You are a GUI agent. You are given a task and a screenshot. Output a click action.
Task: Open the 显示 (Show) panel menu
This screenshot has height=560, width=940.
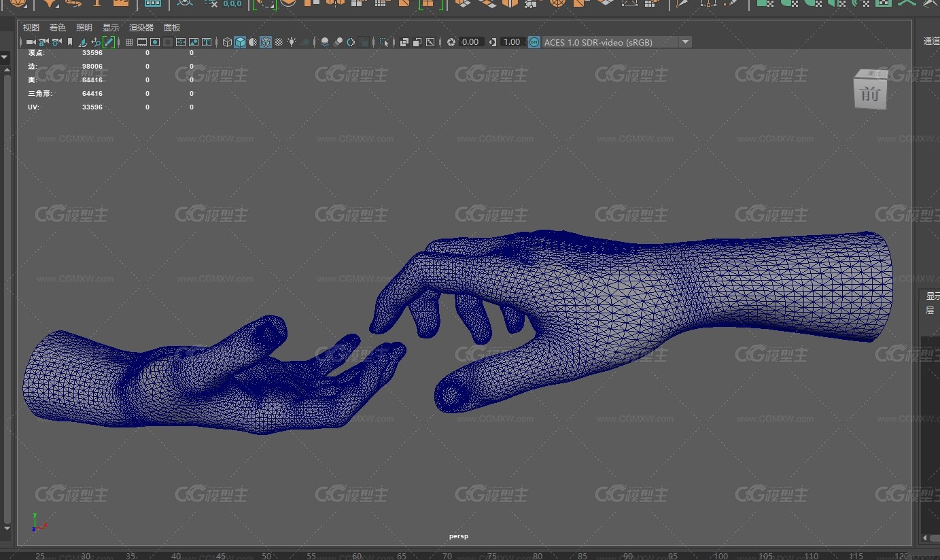(x=111, y=28)
